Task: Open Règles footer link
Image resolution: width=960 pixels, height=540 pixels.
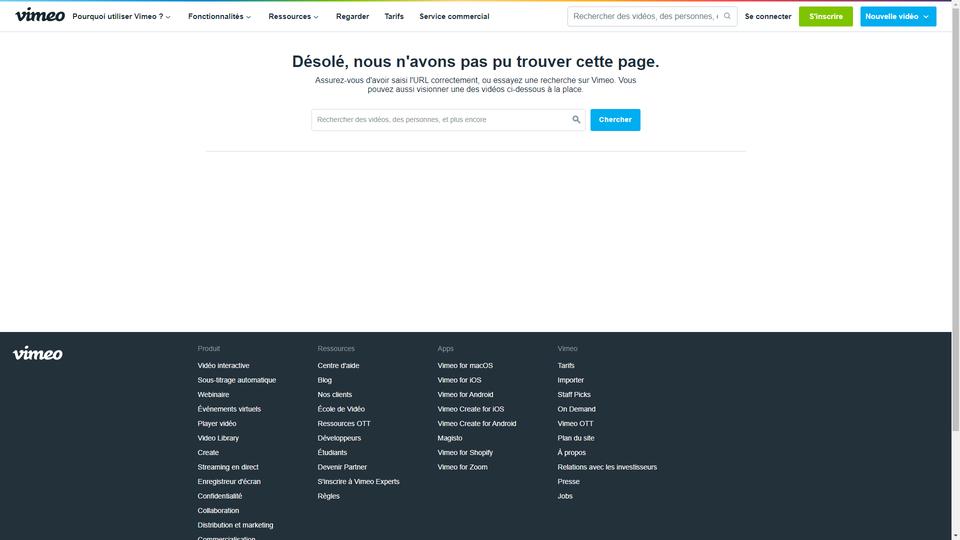Action: [x=328, y=496]
